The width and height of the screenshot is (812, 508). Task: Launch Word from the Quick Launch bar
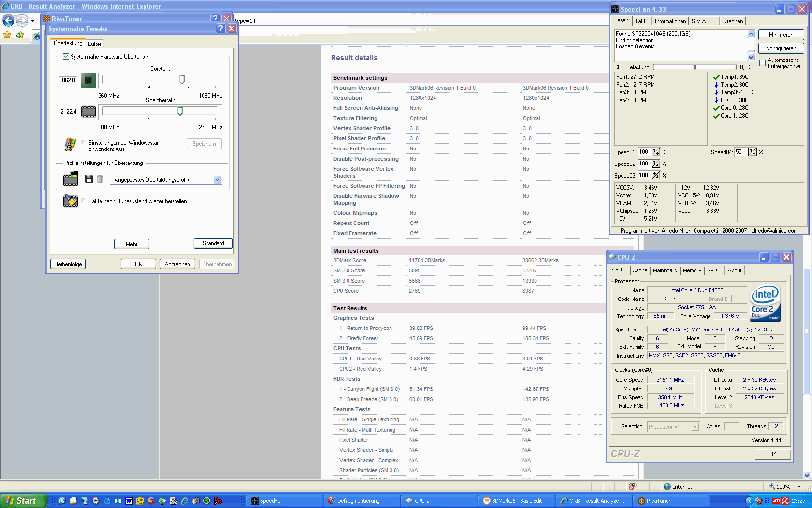click(129, 501)
